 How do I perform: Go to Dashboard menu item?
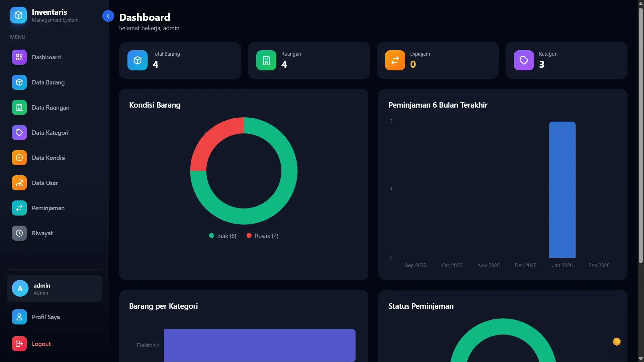point(46,57)
